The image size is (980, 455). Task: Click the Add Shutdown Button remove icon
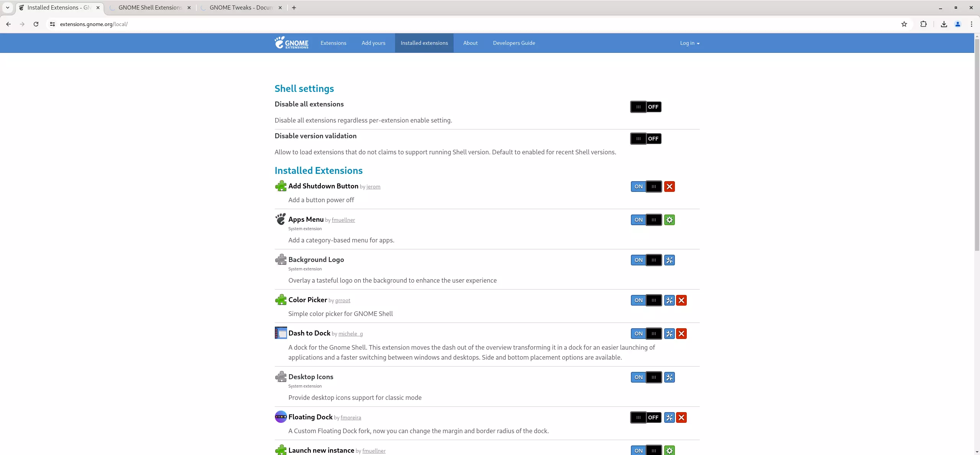click(x=669, y=186)
